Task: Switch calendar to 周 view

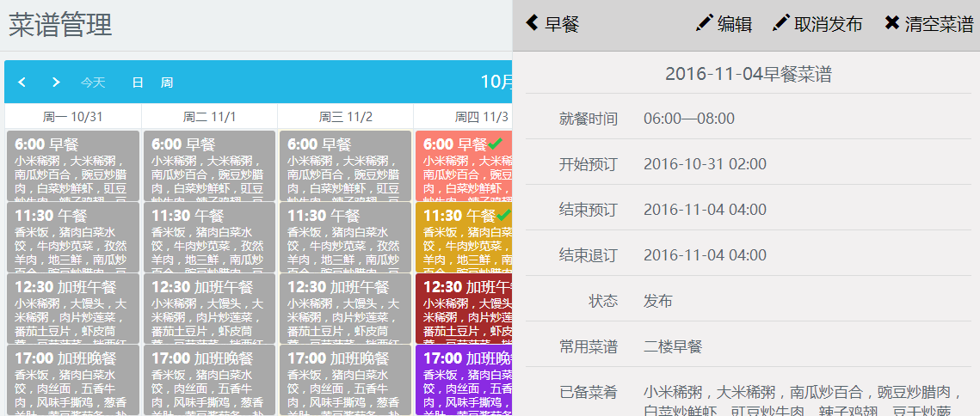Action: tap(167, 83)
